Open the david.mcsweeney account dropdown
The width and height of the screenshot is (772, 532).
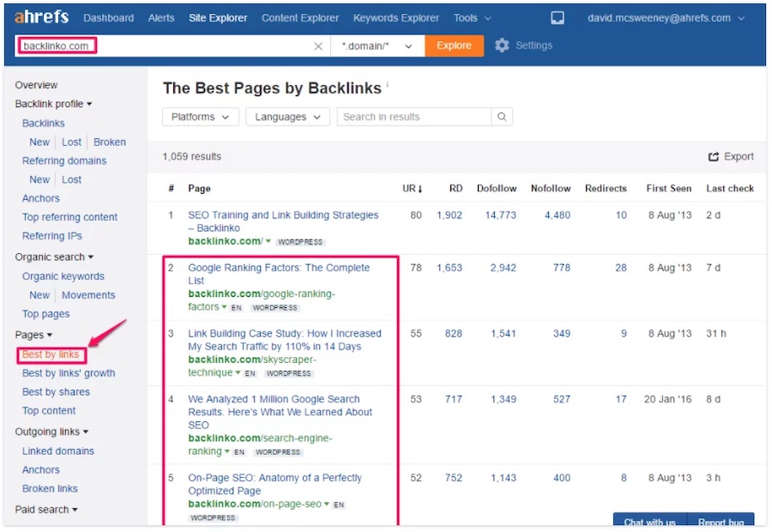point(666,18)
